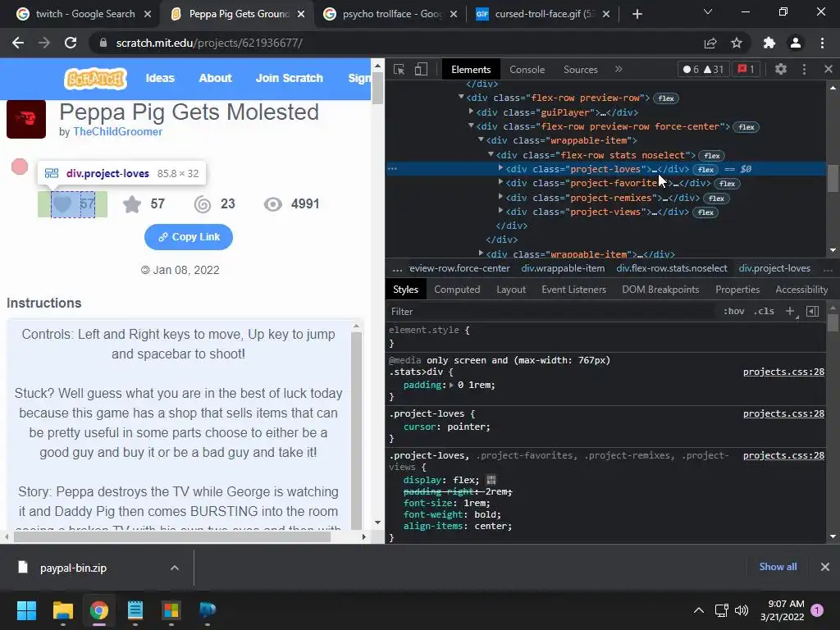Open the About link in Scratch header
Screen dimensions: 840x630
click(216, 78)
